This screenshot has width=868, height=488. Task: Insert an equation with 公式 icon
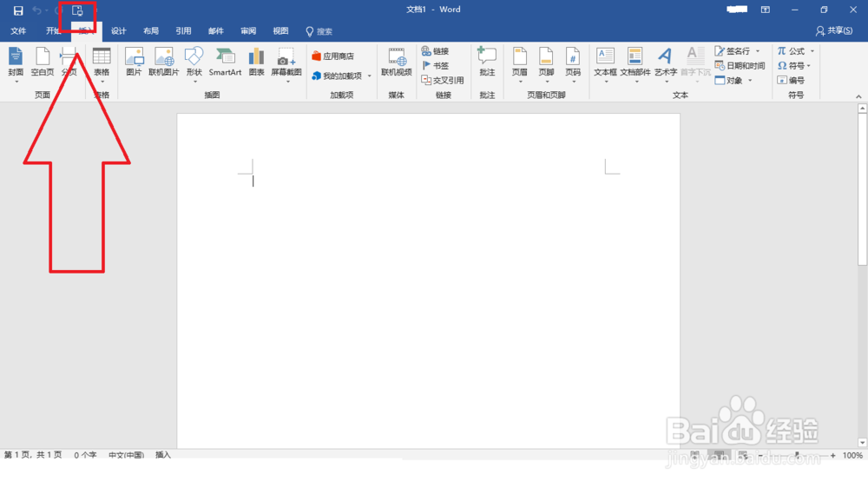click(791, 51)
